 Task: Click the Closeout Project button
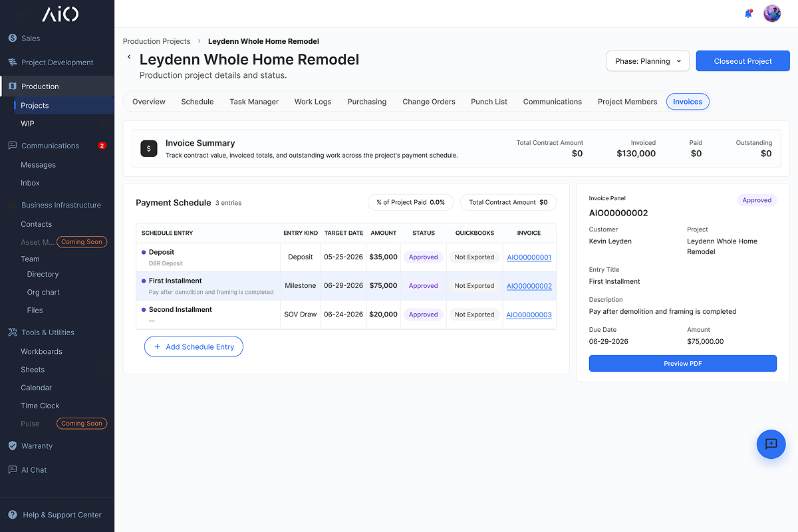click(x=743, y=61)
